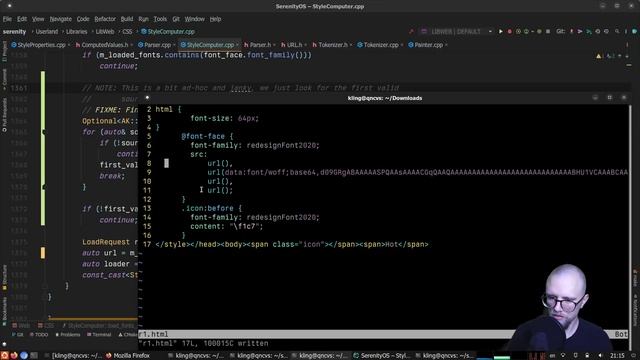Click the serenity project breadcrumb

click(x=14, y=31)
